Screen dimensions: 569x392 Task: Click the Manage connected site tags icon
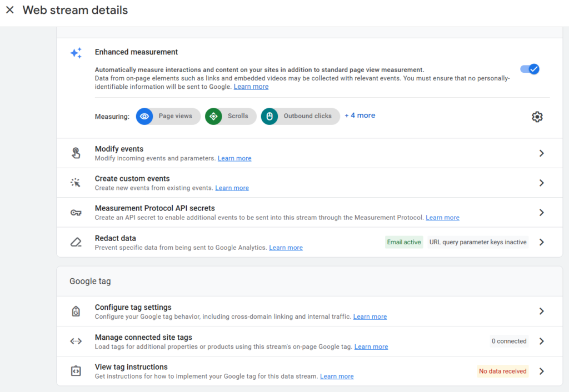(x=76, y=341)
